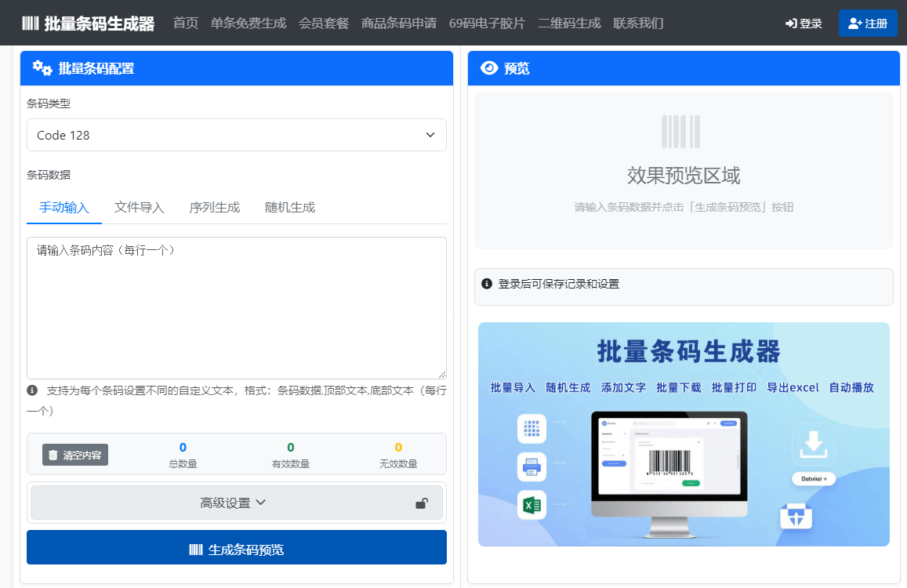Switch to the 序列生成 tab

(215, 207)
